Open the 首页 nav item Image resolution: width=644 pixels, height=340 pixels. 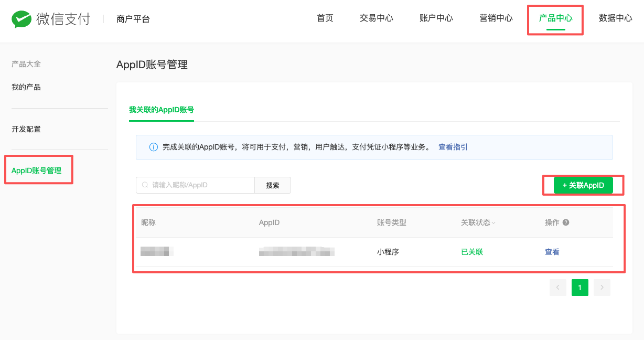(325, 18)
